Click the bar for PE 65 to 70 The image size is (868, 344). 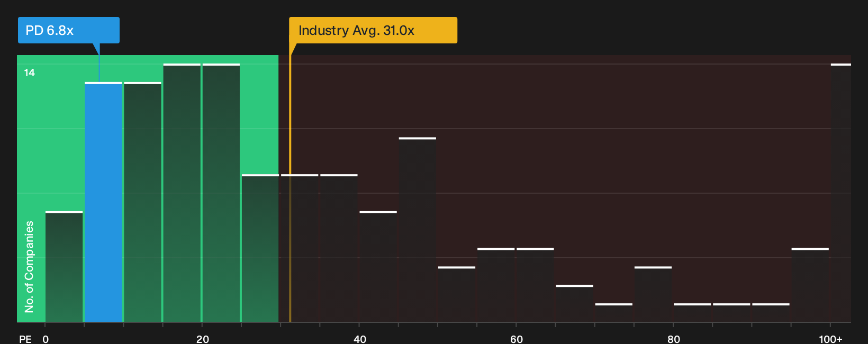click(574, 304)
